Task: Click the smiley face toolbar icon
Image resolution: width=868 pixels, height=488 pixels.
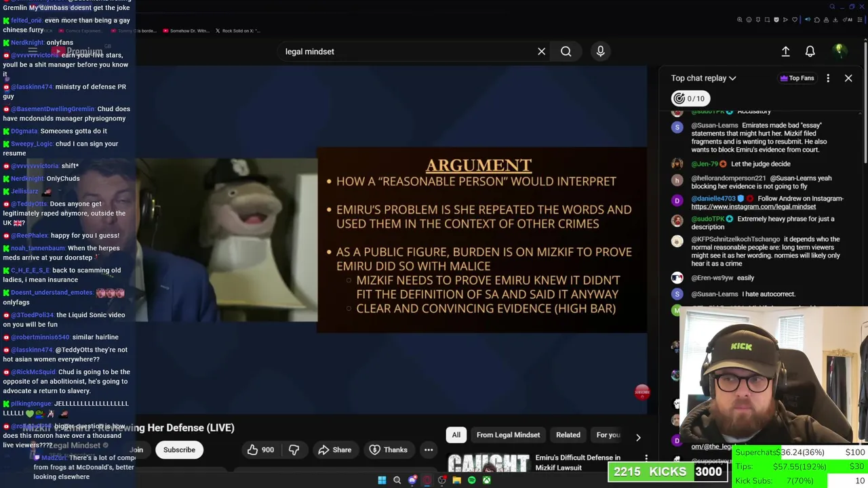Action: (x=749, y=20)
